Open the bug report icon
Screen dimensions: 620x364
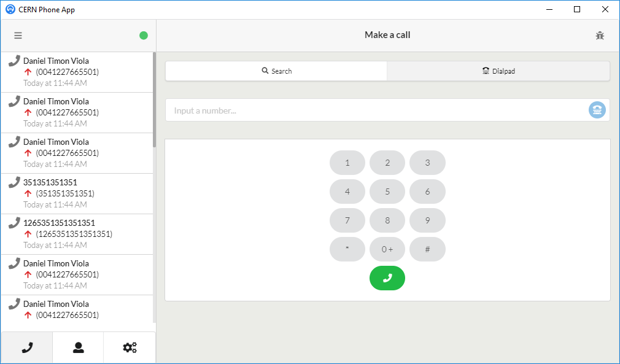pyautogui.click(x=600, y=36)
